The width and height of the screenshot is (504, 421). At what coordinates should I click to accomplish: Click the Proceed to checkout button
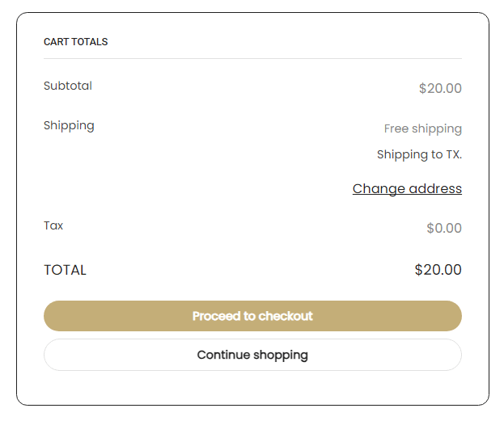click(252, 316)
